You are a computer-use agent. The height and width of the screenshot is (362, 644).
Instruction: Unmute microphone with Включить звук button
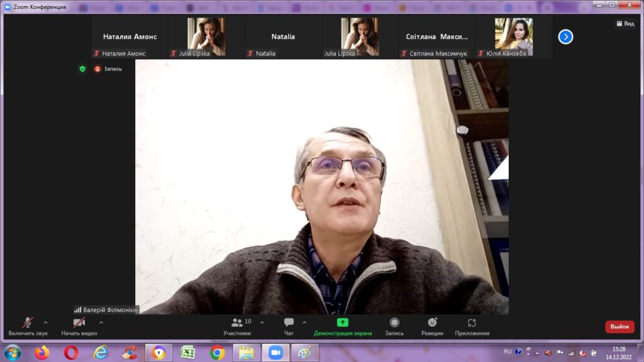pyautogui.click(x=28, y=327)
